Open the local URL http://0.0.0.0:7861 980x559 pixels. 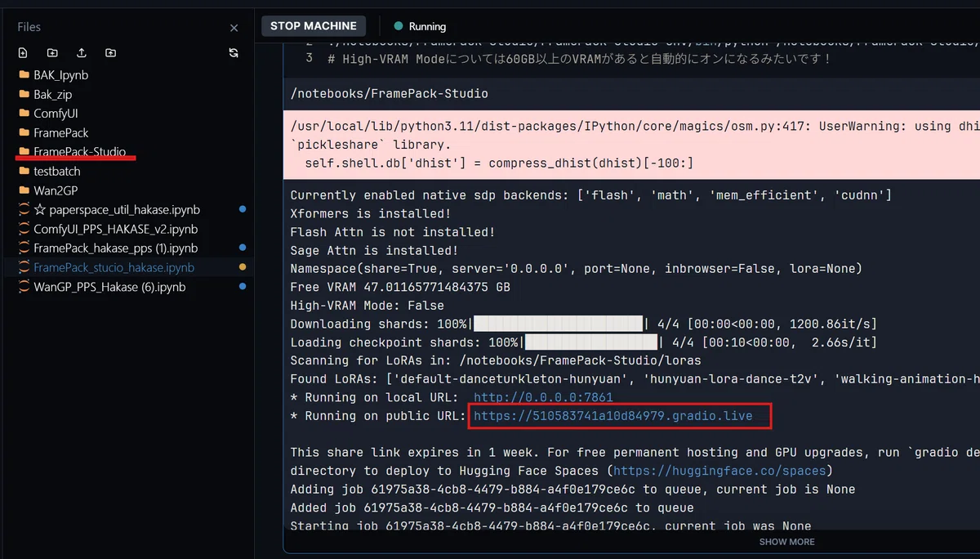[x=543, y=398]
